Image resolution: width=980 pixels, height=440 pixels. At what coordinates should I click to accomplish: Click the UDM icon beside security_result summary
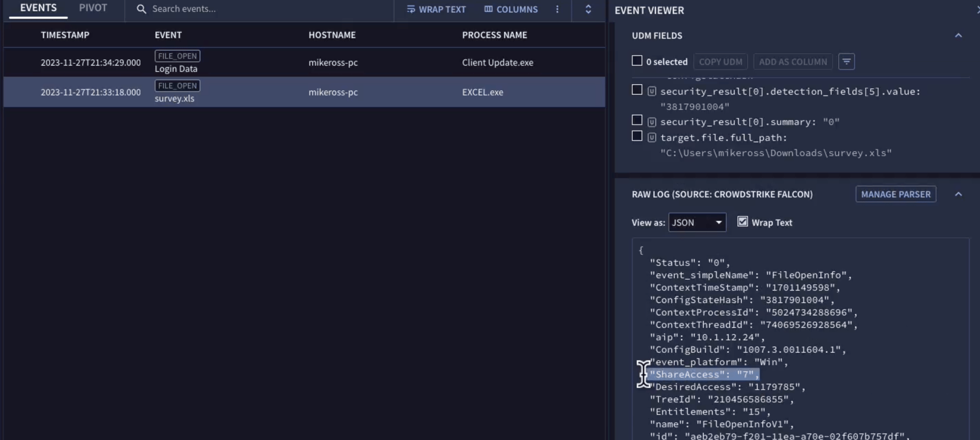(652, 122)
